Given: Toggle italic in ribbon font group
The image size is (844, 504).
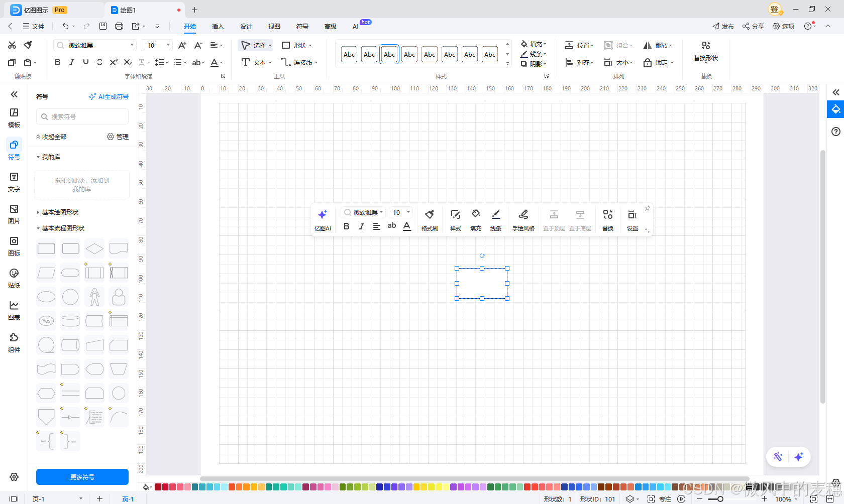Looking at the screenshot, I should [x=71, y=62].
